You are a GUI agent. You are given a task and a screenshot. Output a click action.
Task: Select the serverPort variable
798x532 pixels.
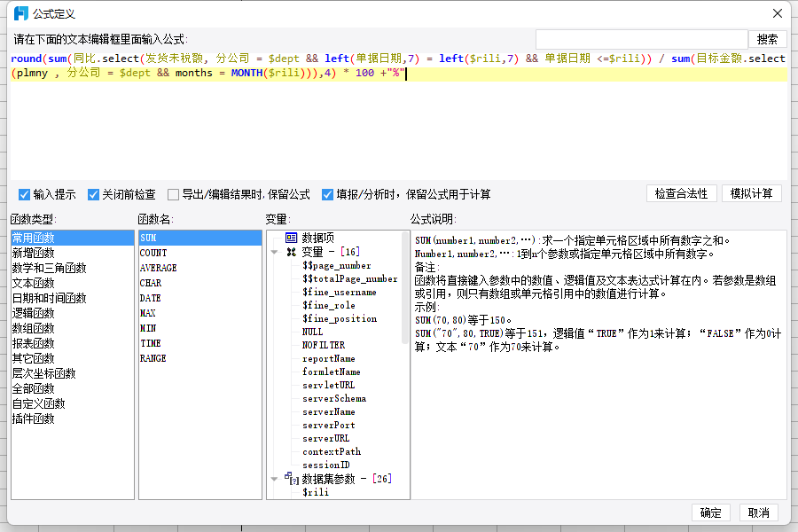pos(328,425)
